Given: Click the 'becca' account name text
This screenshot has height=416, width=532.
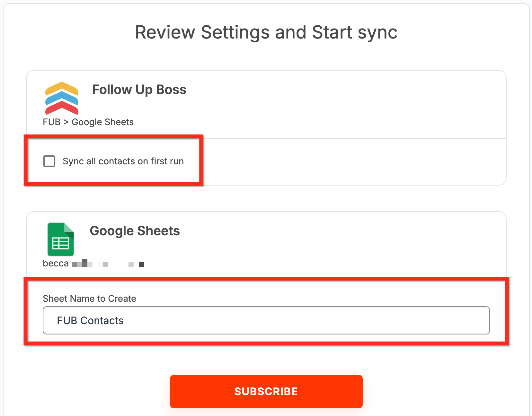Looking at the screenshot, I should [x=56, y=264].
